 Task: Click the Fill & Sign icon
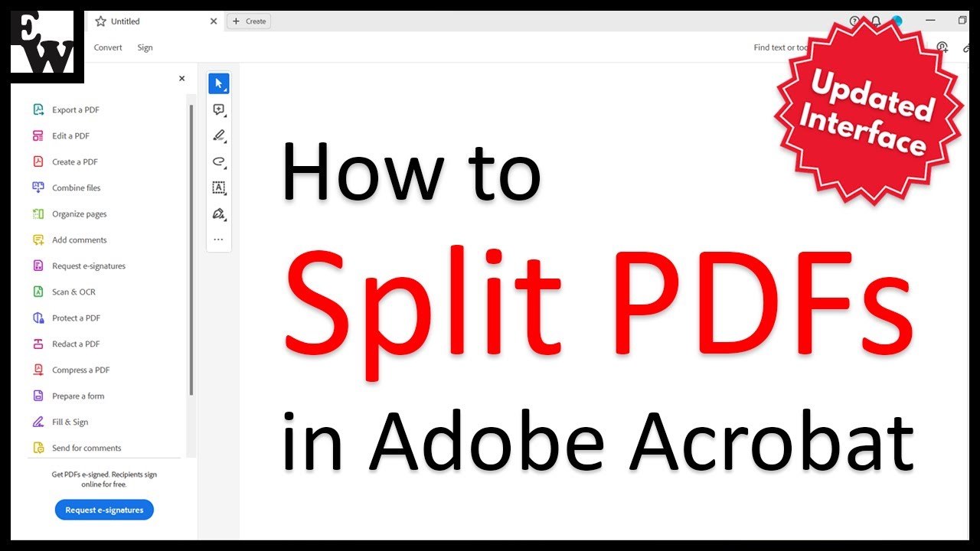tap(38, 422)
